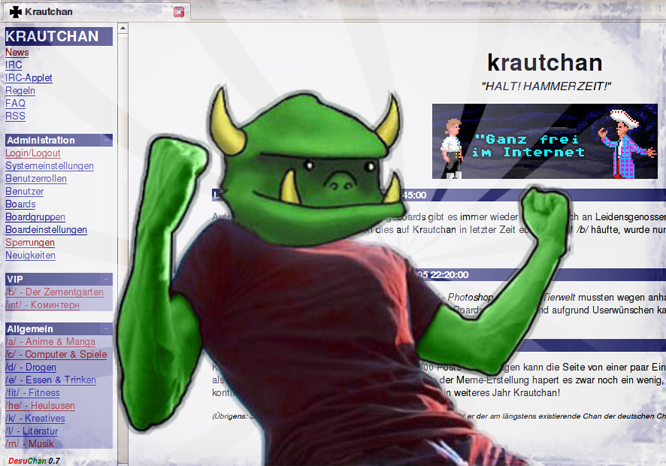The width and height of the screenshot is (666, 466).
Task: Open Boardgruppen link
Action: (35, 217)
